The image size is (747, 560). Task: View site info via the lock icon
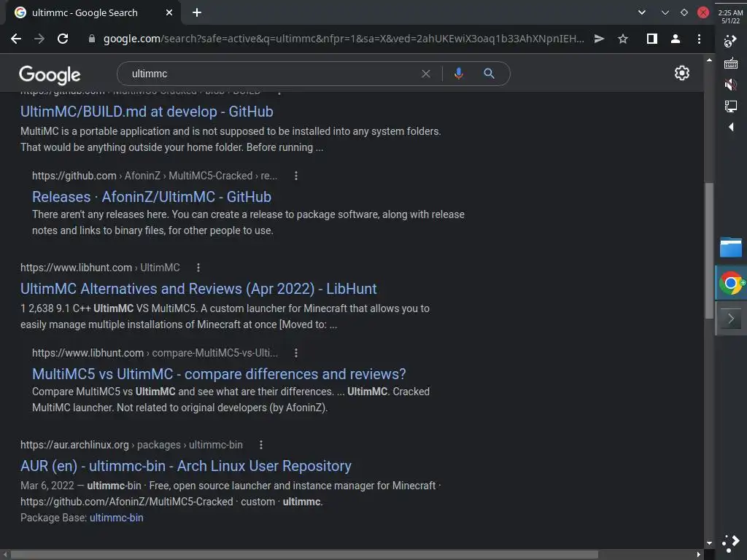coord(92,39)
